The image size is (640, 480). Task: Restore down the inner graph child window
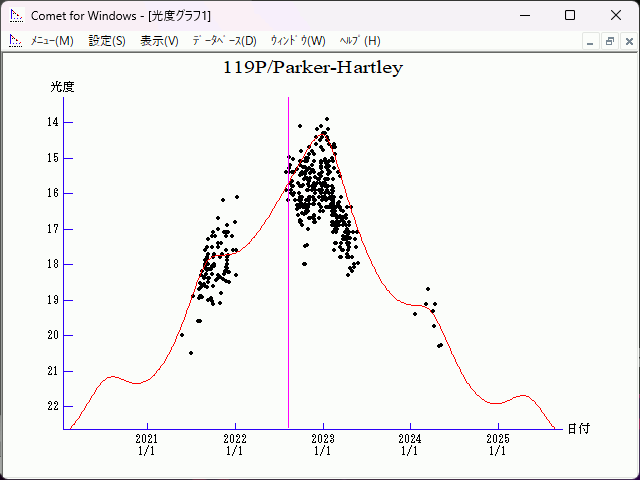coord(609,41)
